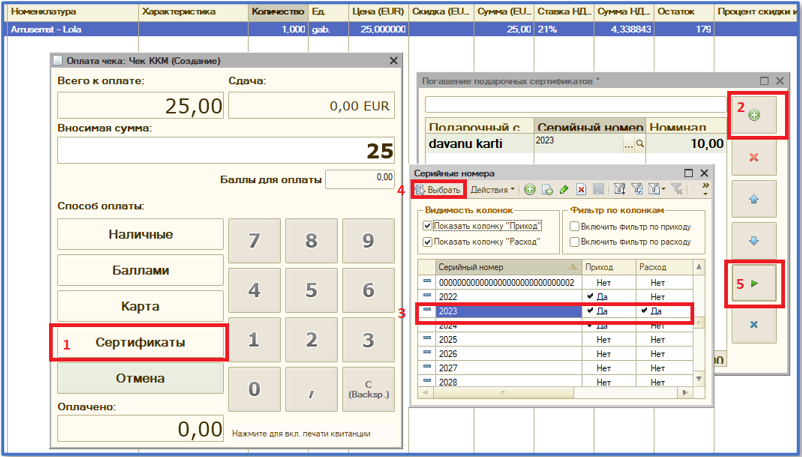This screenshot has width=802, height=457.
Task: Select serial number 2025 row
Action: coord(505,339)
